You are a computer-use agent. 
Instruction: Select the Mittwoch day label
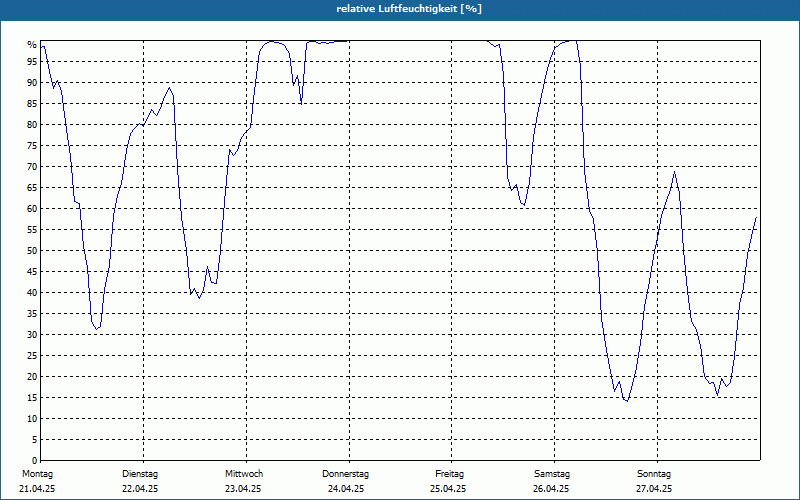(244, 474)
